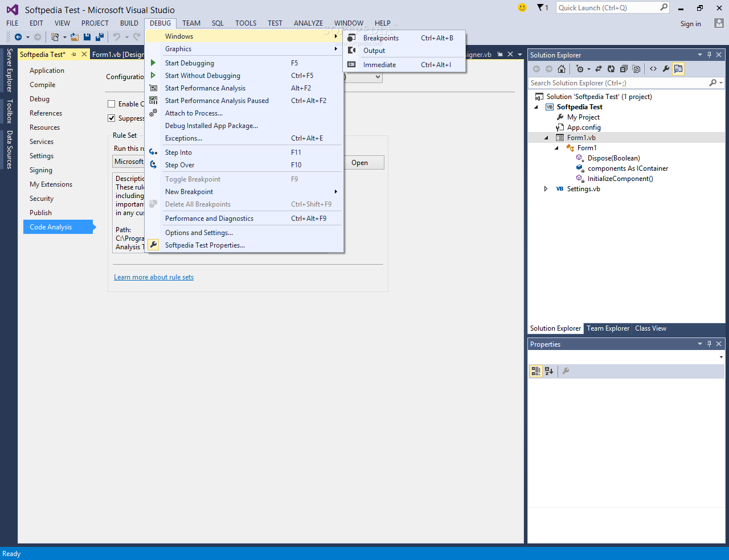Click in the Search Solution Explorer field
Screen dimensions: 729x560
[x=619, y=83]
